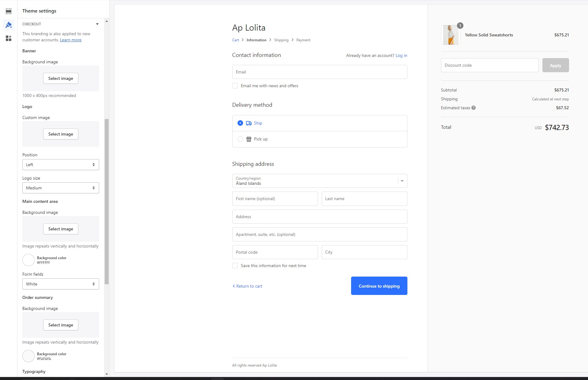Click the Discount code field
588x380 pixels.
click(x=489, y=65)
